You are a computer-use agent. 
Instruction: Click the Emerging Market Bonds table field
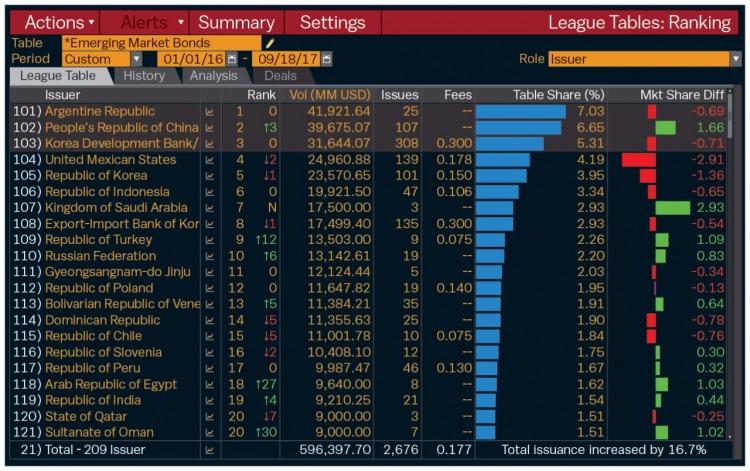(160, 43)
